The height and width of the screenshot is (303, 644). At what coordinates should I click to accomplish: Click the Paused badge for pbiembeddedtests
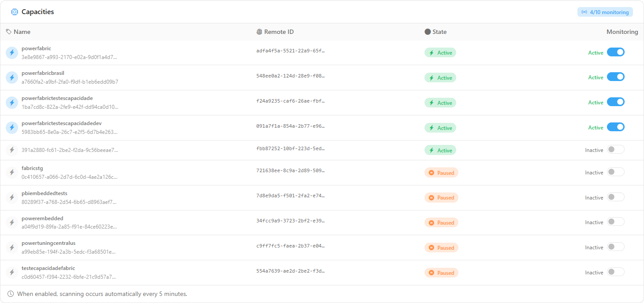(441, 198)
